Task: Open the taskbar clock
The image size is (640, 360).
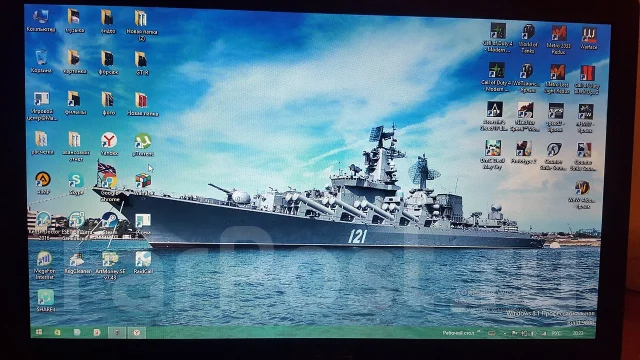Action: 578,333
